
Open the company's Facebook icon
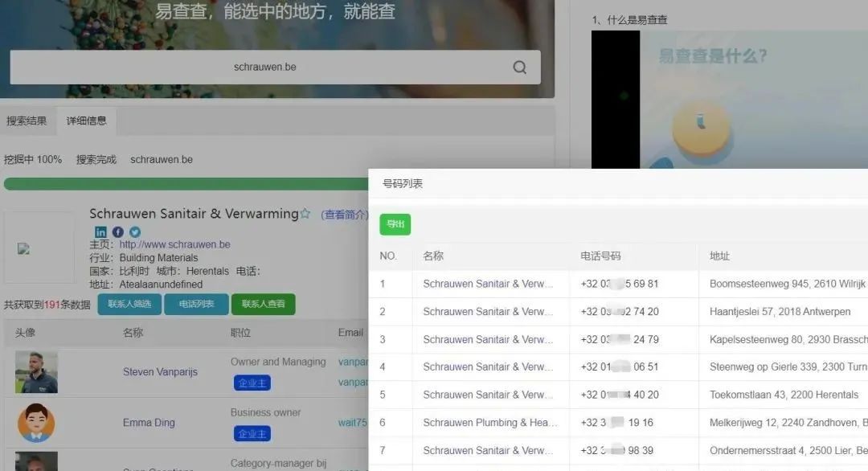(118, 232)
